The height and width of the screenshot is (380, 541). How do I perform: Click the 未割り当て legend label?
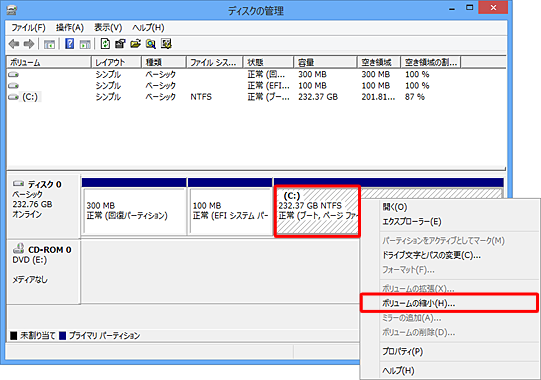[x=38, y=335]
